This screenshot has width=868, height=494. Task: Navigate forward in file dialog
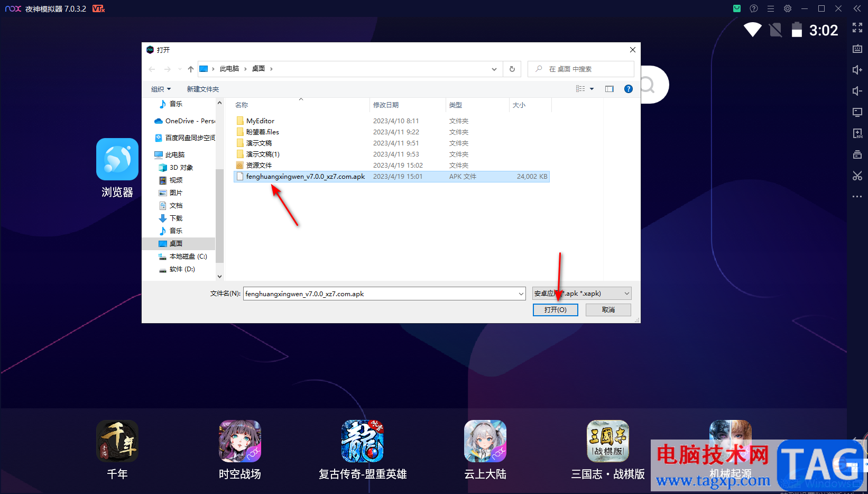tap(168, 69)
